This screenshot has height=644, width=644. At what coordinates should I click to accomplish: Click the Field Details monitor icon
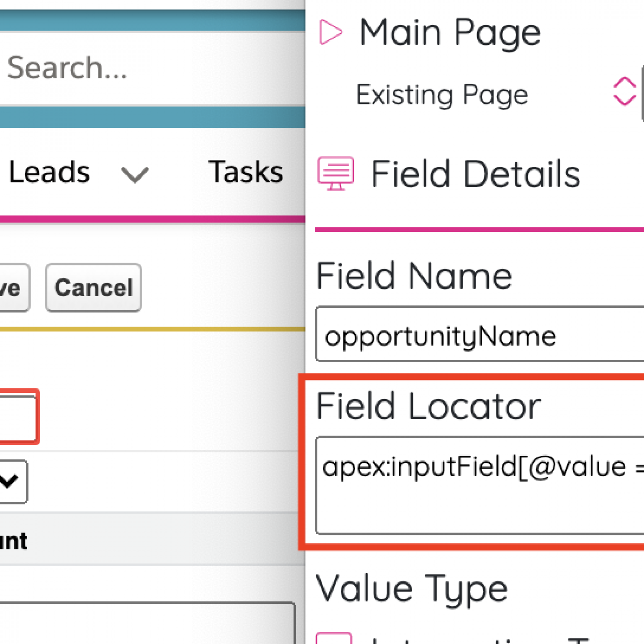(335, 174)
